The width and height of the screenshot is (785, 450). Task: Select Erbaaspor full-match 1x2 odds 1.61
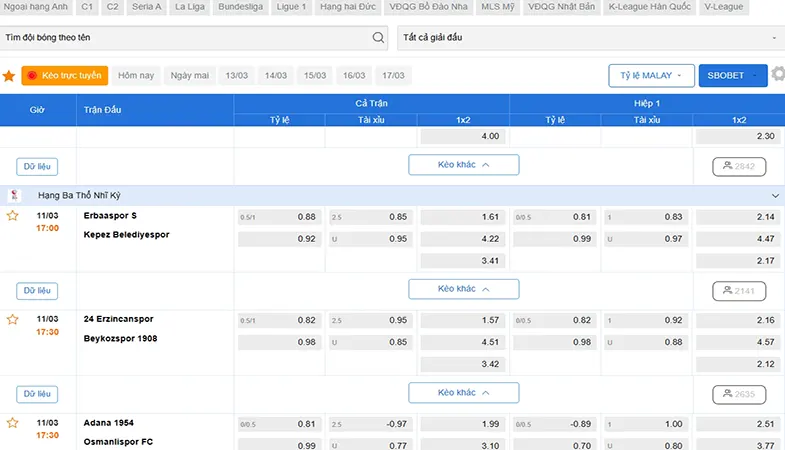pos(463,217)
